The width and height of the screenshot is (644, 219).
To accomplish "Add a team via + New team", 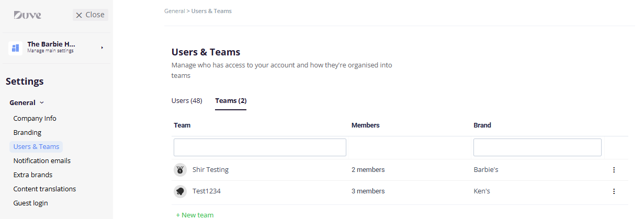I will click(195, 215).
